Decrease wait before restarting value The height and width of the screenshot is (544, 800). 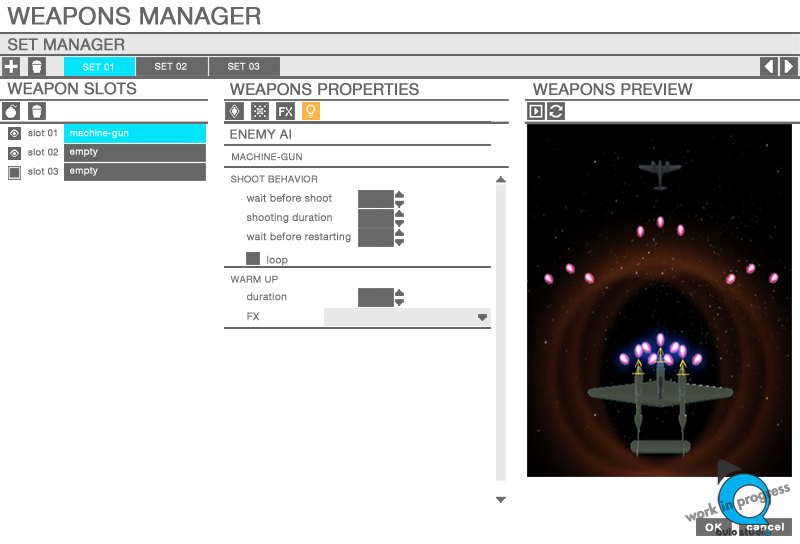pyautogui.click(x=399, y=242)
